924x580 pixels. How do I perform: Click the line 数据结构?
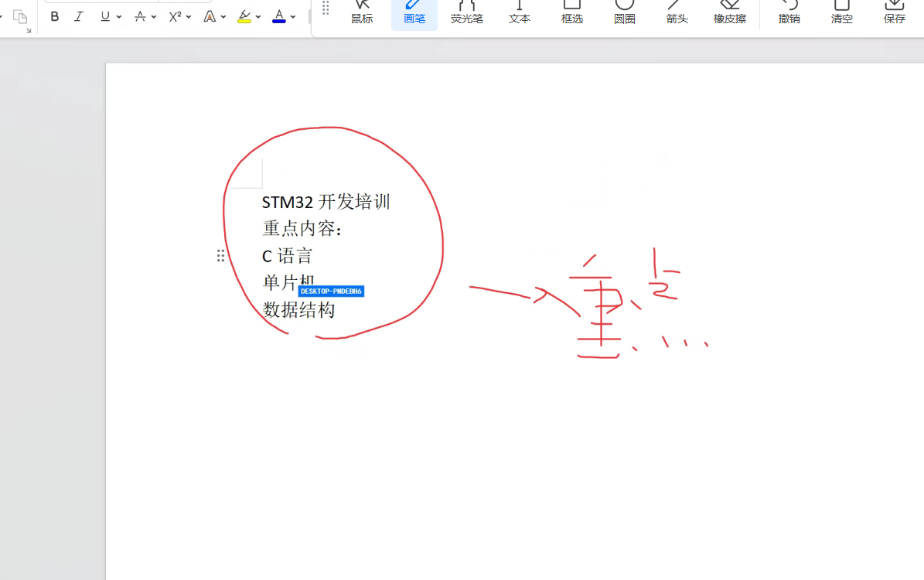298,309
